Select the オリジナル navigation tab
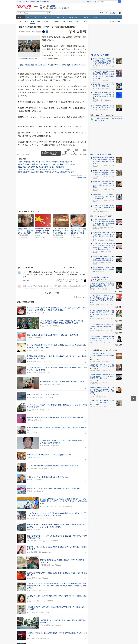This screenshot has width=138, height=644. click(60, 17)
